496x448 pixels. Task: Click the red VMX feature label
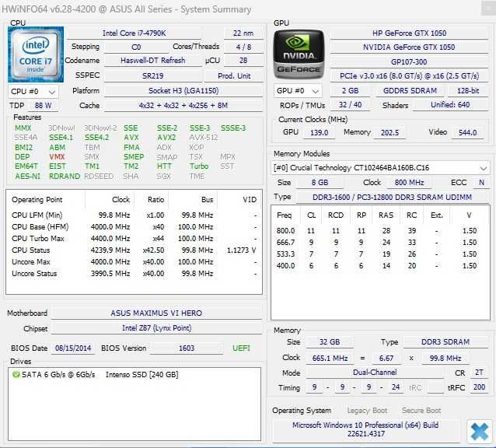57,157
